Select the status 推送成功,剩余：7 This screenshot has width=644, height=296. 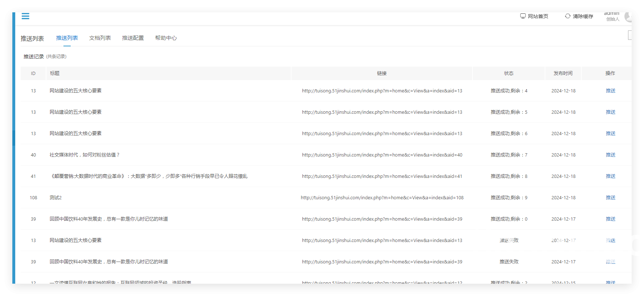[x=509, y=155]
